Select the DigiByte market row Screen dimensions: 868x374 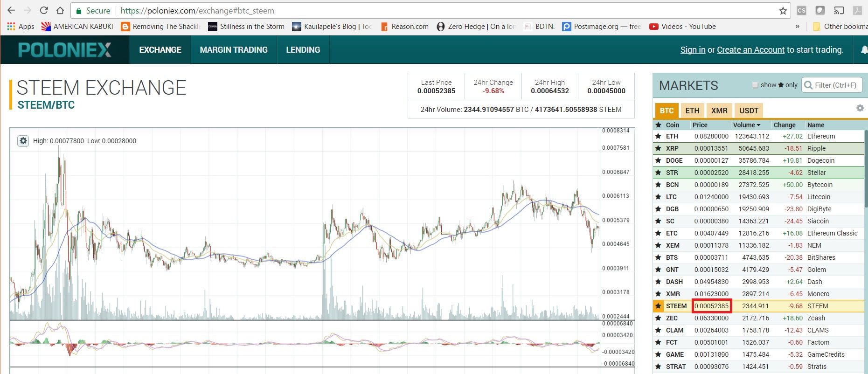pyautogui.click(x=758, y=209)
